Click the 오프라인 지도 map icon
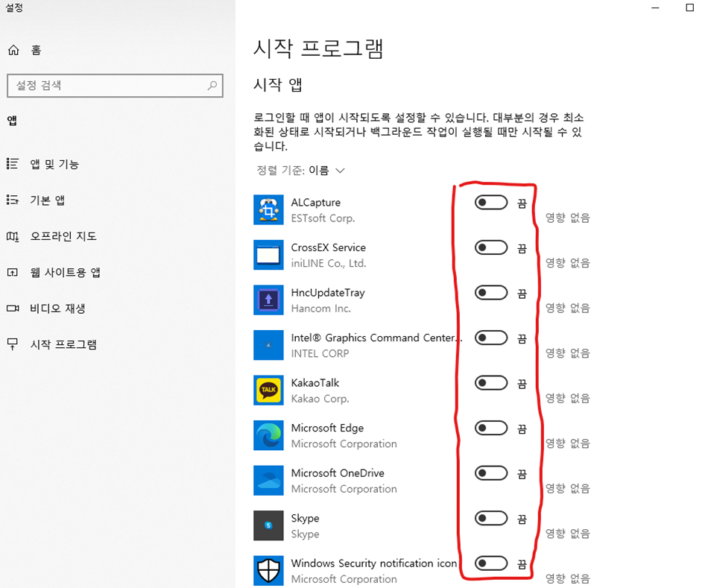The image size is (711, 588). (x=13, y=236)
